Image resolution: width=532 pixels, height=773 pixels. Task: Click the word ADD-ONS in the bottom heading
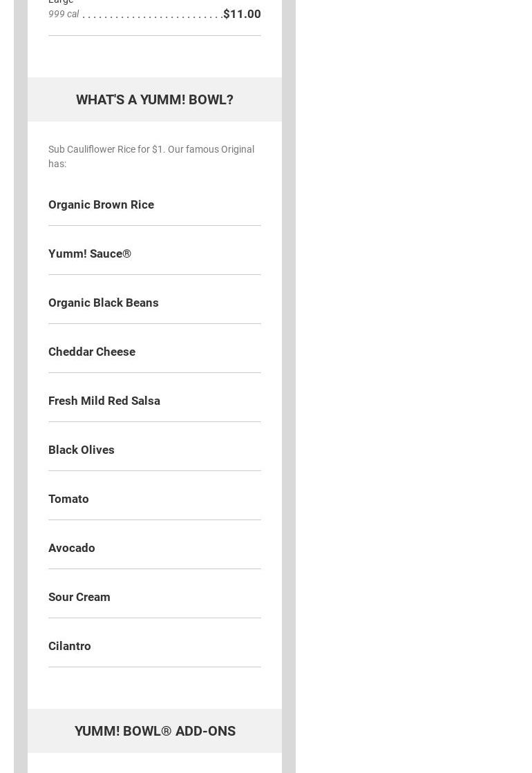[x=205, y=731]
